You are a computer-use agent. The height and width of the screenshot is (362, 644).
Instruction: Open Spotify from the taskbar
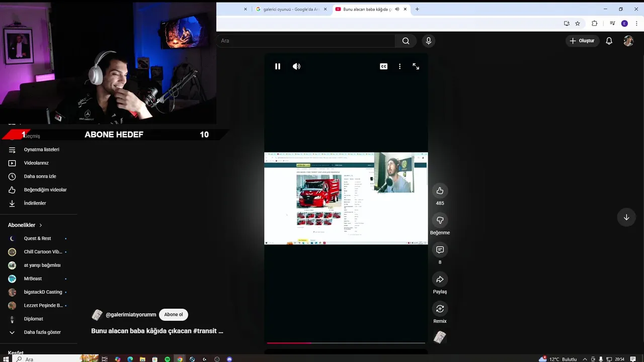(x=167, y=359)
